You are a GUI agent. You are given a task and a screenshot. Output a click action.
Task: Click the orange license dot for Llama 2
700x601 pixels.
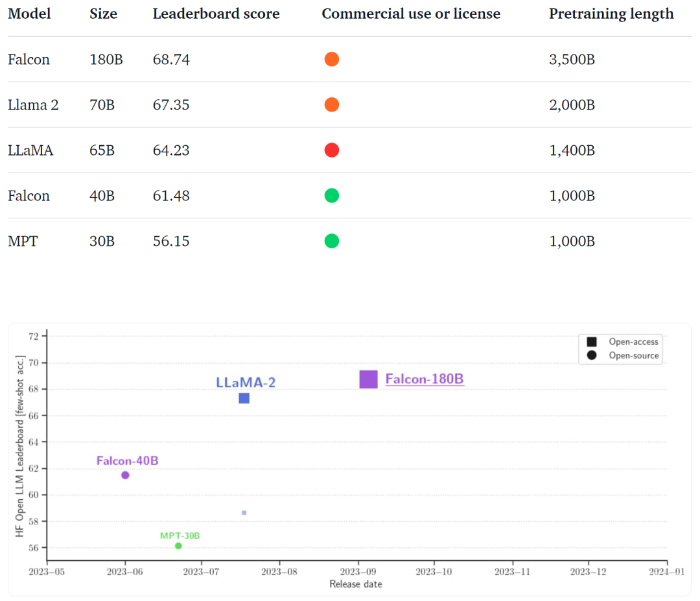[332, 104]
